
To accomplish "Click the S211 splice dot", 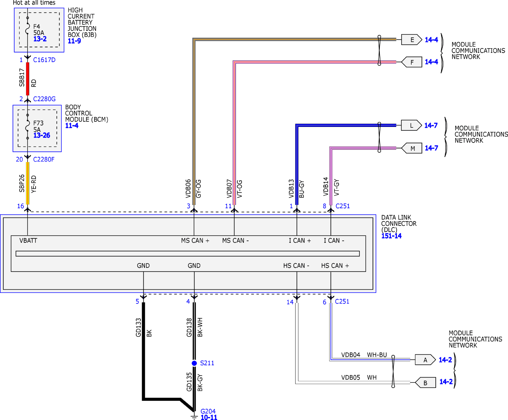I will (x=194, y=363).
